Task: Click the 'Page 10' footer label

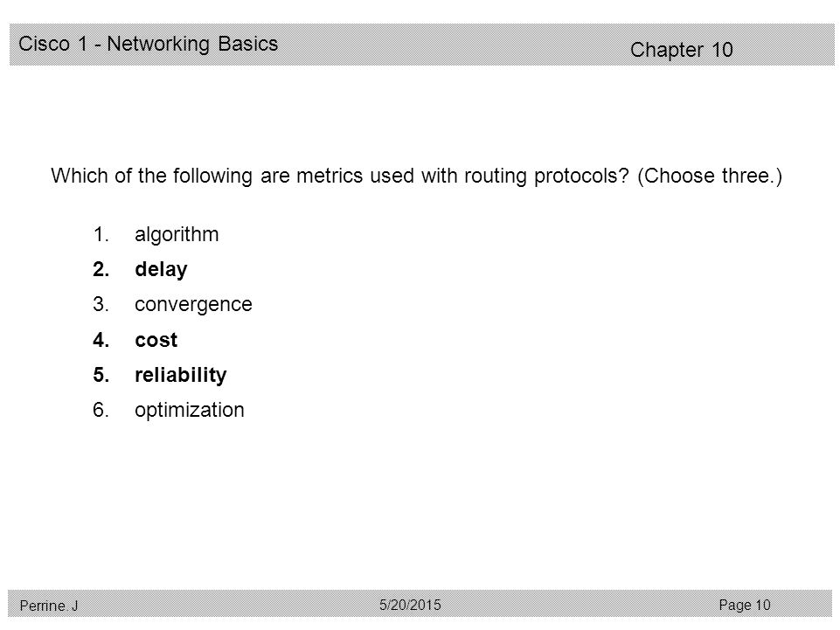Action: [x=745, y=605]
